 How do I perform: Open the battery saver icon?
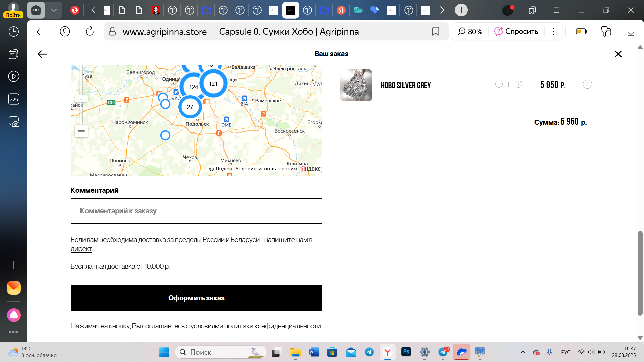tap(581, 32)
